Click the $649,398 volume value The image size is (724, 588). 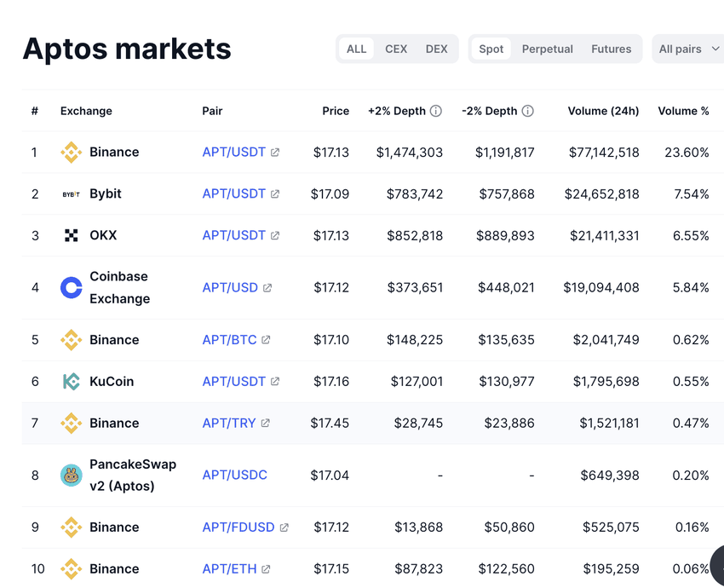click(x=610, y=476)
